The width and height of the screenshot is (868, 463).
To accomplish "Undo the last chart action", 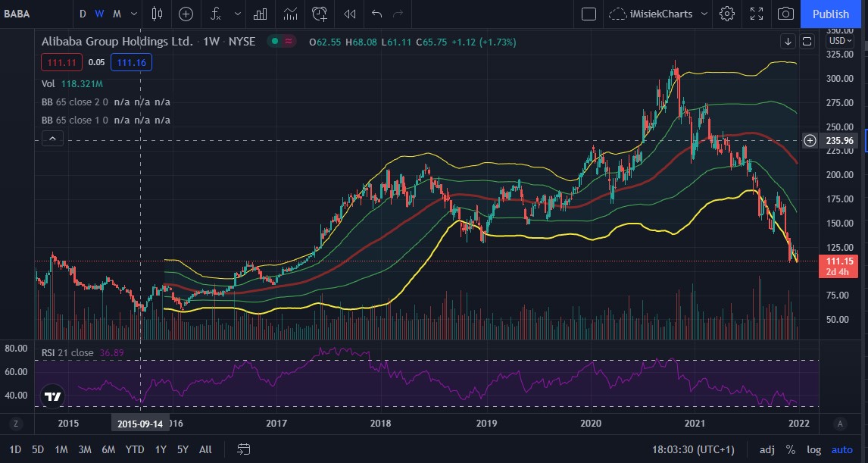I will (x=377, y=14).
